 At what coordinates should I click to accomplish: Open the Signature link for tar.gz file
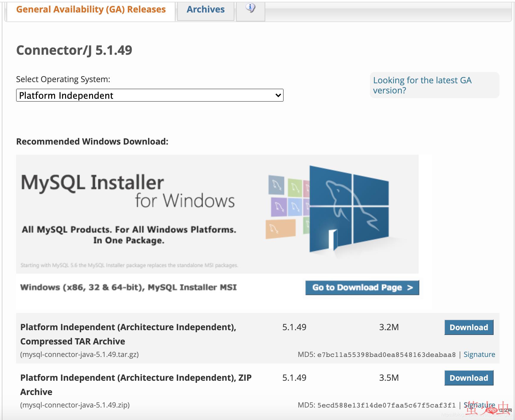pos(479,355)
